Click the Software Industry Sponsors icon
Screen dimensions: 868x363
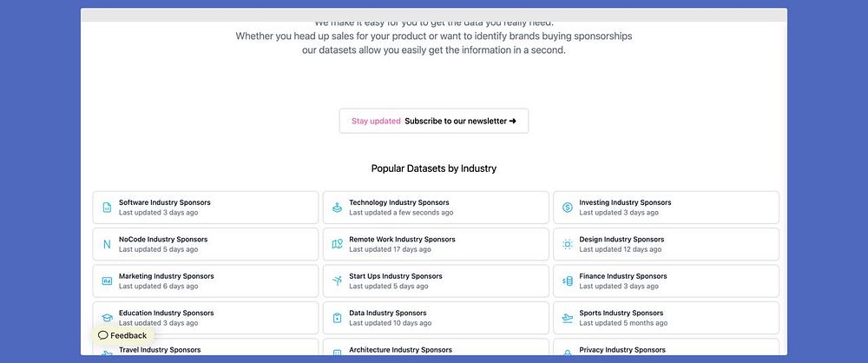pos(107,208)
